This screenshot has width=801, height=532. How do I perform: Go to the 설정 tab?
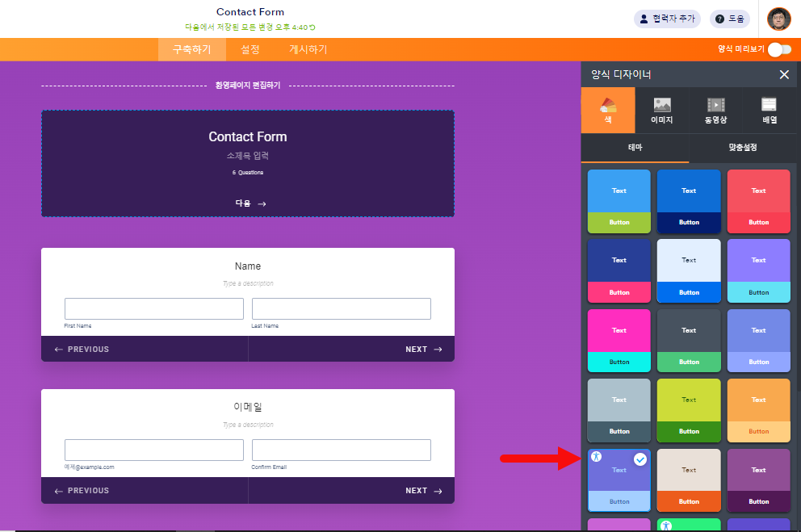(x=250, y=49)
